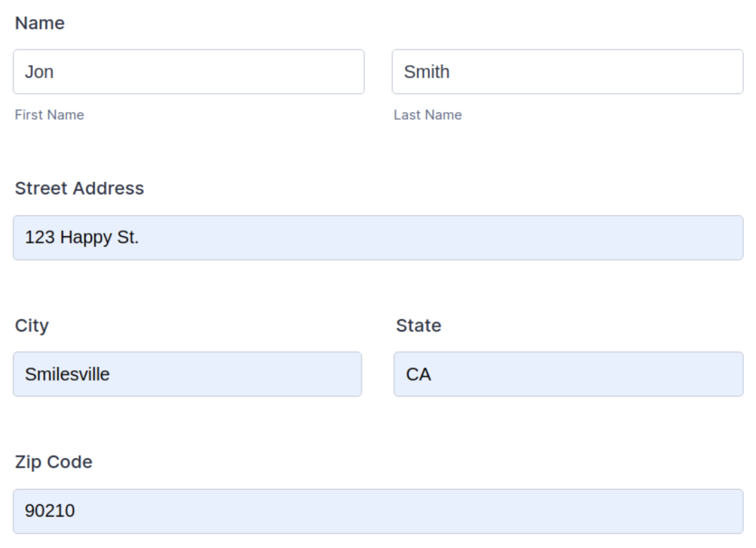
Task: Click the 'Zip Code' label
Action: tap(53, 462)
